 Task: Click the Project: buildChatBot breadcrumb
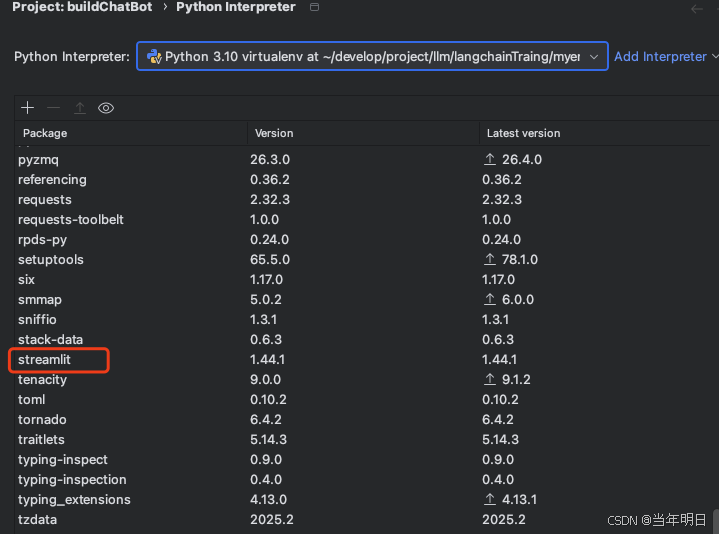[x=82, y=7]
